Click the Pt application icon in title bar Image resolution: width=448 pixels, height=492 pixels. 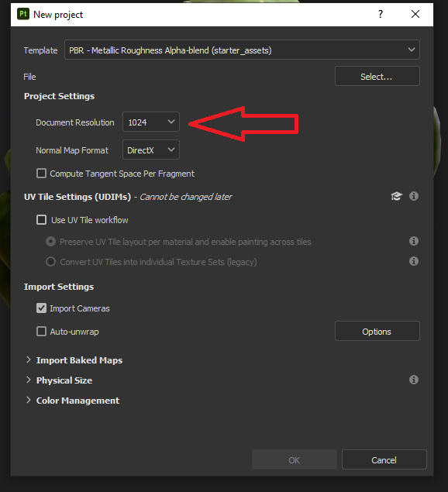coord(23,14)
